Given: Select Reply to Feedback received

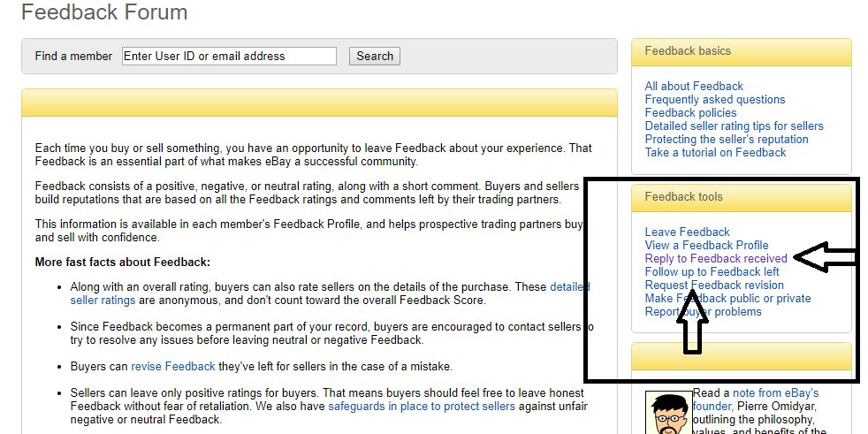Looking at the screenshot, I should (x=715, y=258).
